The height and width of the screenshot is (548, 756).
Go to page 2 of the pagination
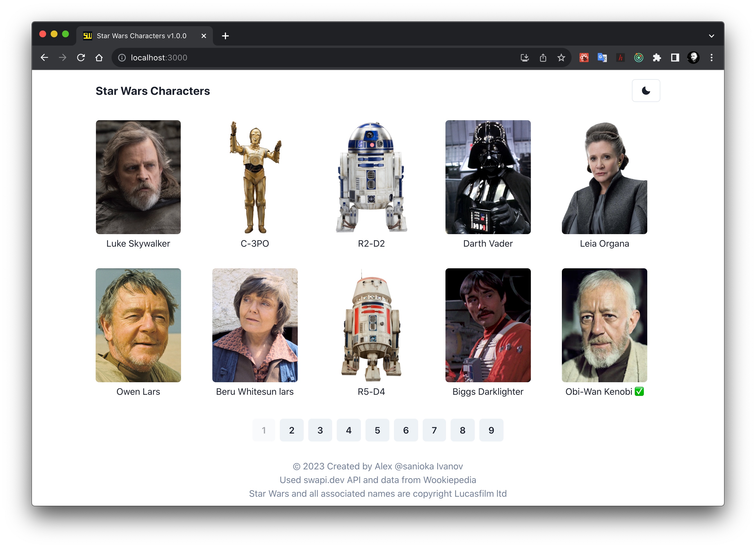(291, 430)
